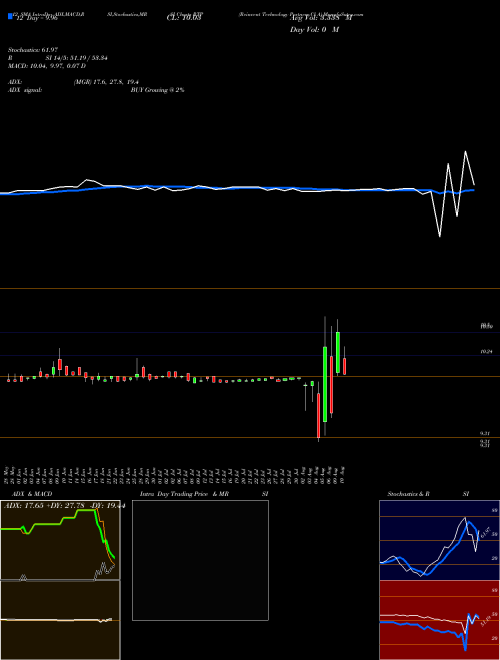Click the 'CL: 10.03' close value

(x=184, y=18)
